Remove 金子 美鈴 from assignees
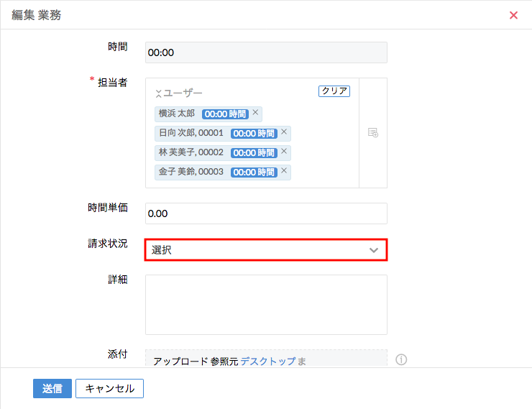The height and width of the screenshot is (409, 532). coord(284,171)
